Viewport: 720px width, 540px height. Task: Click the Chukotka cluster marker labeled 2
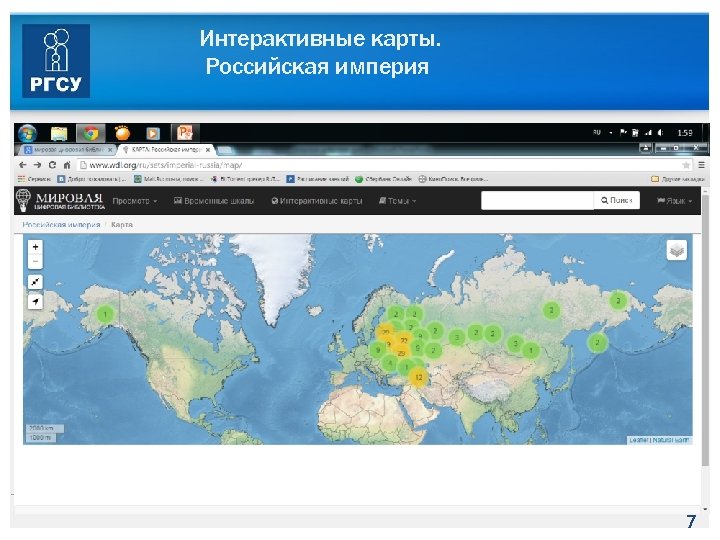(x=618, y=301)
